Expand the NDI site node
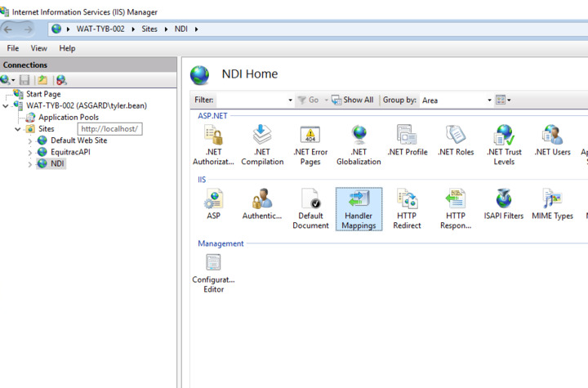This screenshot has width=588, height=388. point(30,164)
